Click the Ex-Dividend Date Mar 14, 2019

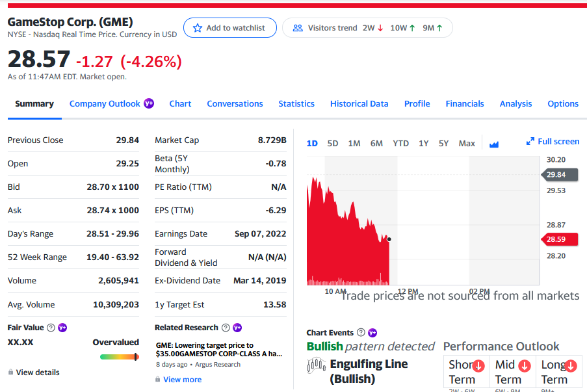[x=260, y=280]
